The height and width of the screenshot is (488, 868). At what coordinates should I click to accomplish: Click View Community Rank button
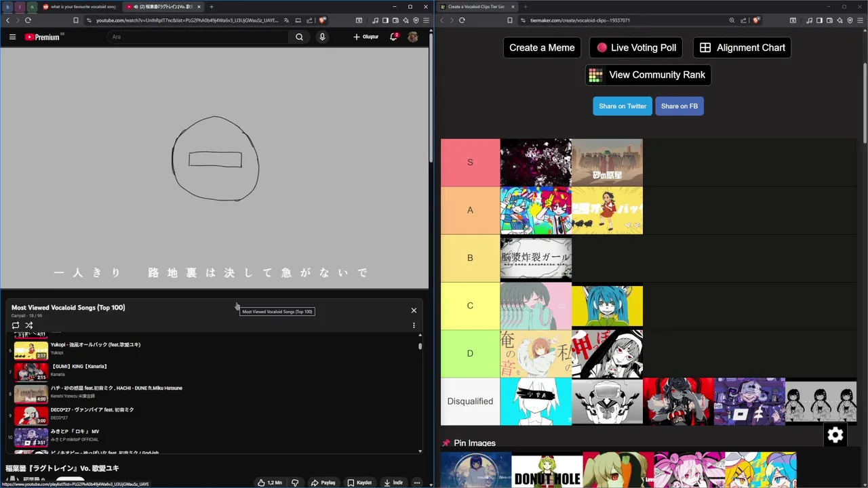pyautogui.click(x=648, y=75)
